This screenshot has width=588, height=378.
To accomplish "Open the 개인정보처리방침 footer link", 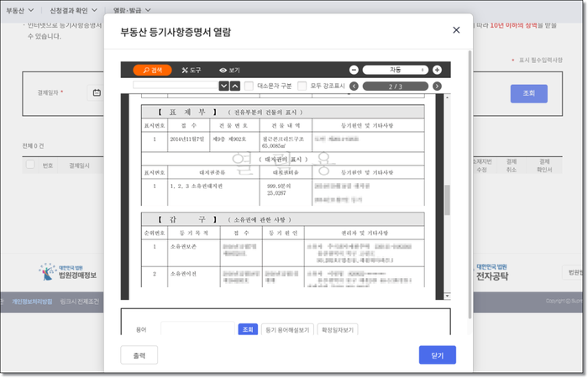I will tap(32, 302).
